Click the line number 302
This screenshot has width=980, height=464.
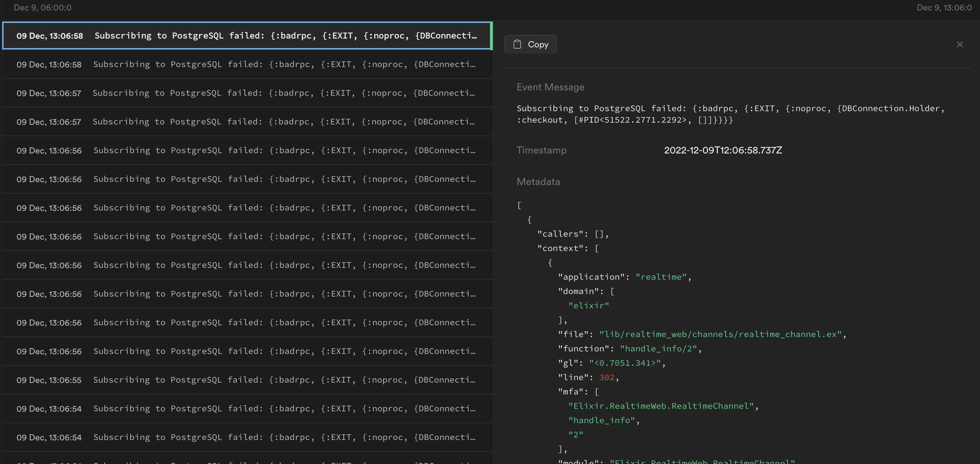pos(607,377)
